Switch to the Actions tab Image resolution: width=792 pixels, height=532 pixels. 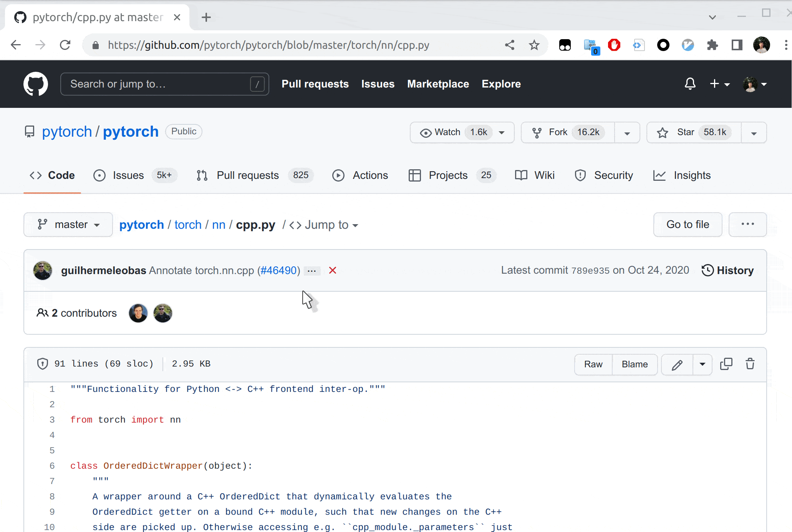pyautogui.click(x=360, y=175)
